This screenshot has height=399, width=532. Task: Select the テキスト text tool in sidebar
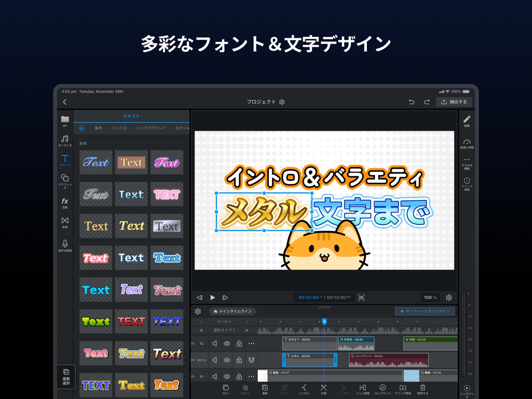(65, 160)
